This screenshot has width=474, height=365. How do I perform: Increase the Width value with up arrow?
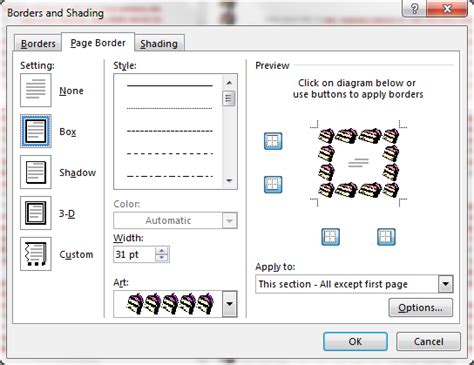(x=162, y=251)
